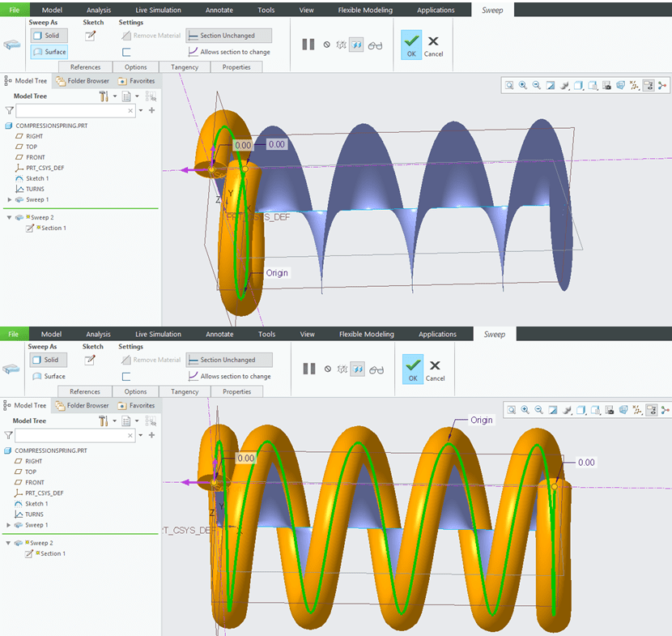Click the Sketch section icon in top ribbon
Image resolution: width=672 pixels, height=636 pixels.
coord(91,36)
